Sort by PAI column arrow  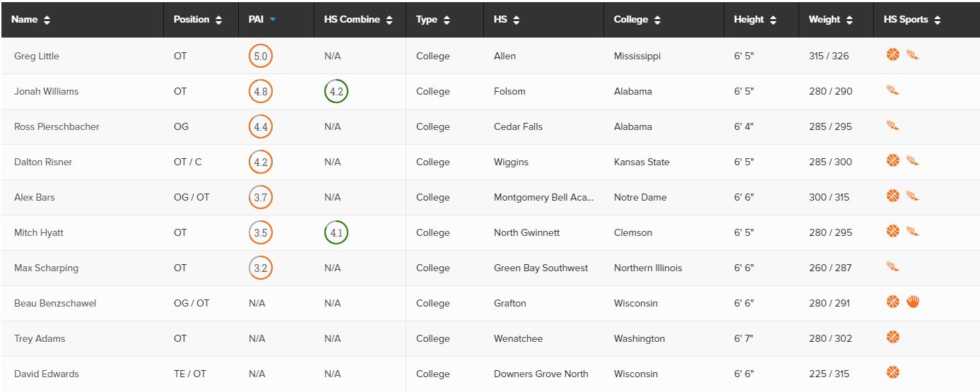273,20
